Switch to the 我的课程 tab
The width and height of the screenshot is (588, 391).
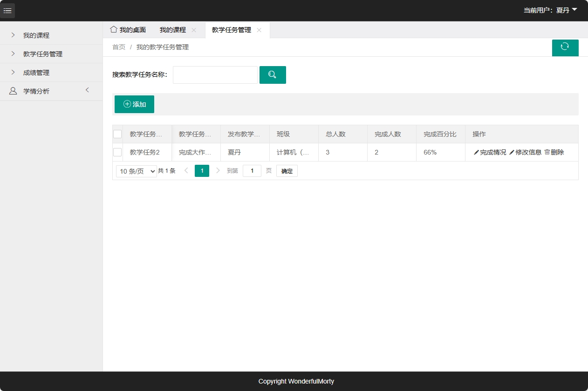coord(172,29)
